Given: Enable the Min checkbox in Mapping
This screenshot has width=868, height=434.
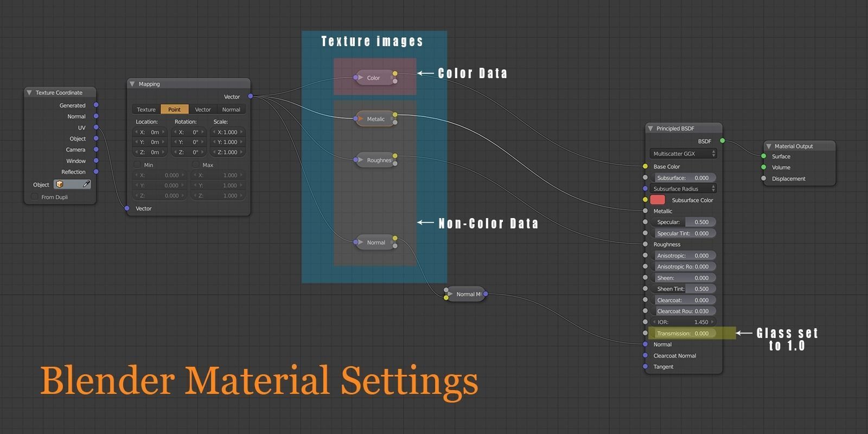Looking at the screenshot, I should pos(137,165).
